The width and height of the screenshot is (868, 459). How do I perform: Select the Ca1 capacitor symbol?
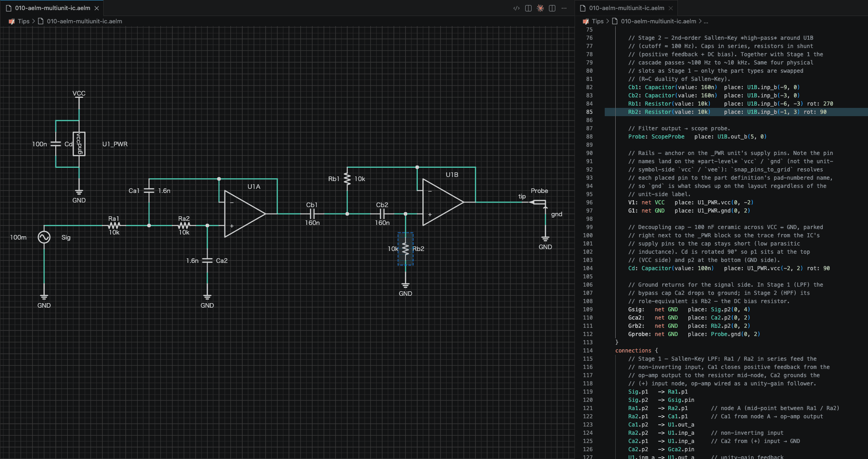[149, 191]
